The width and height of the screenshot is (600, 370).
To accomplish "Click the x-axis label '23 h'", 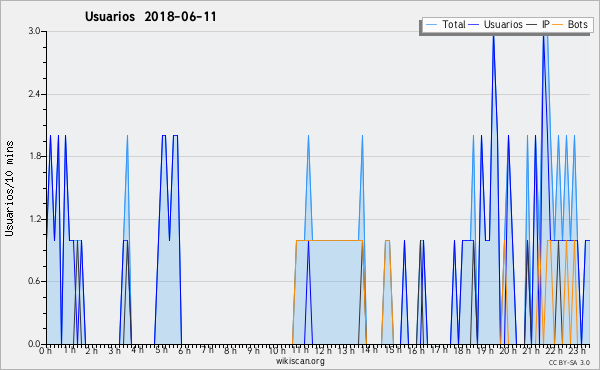I will click(x=577, y=350).
